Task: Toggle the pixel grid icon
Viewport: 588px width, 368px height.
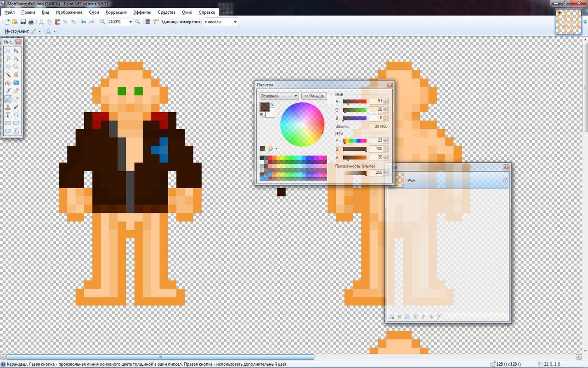Action: pos(147,22)
